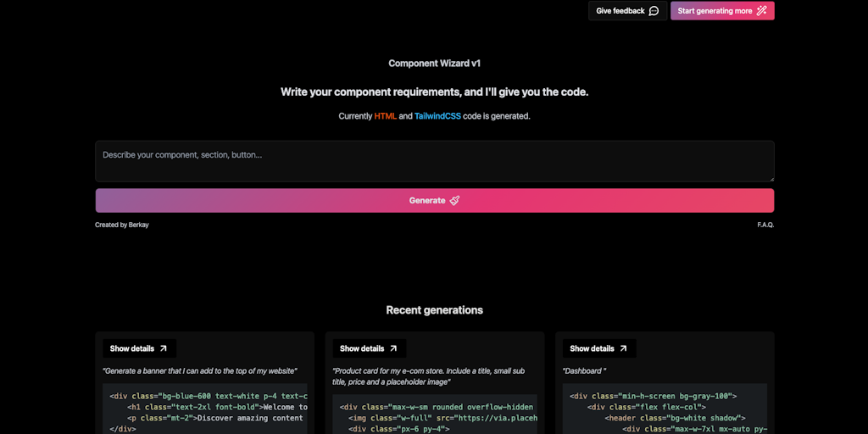Click the brush icon on Generate button
The width and height of the screenshot is (868, 434).
coord(454,201)
